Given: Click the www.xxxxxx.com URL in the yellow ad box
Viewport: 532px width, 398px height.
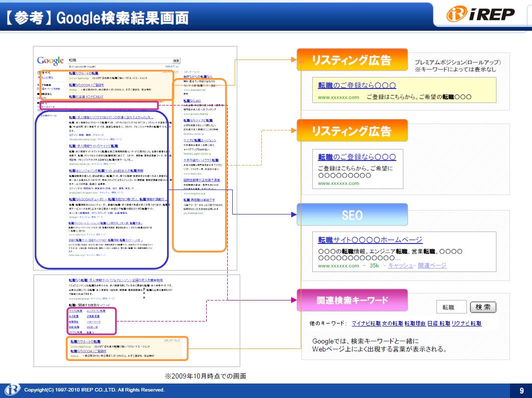Looking at the screenshot, I should pos(338,97).
